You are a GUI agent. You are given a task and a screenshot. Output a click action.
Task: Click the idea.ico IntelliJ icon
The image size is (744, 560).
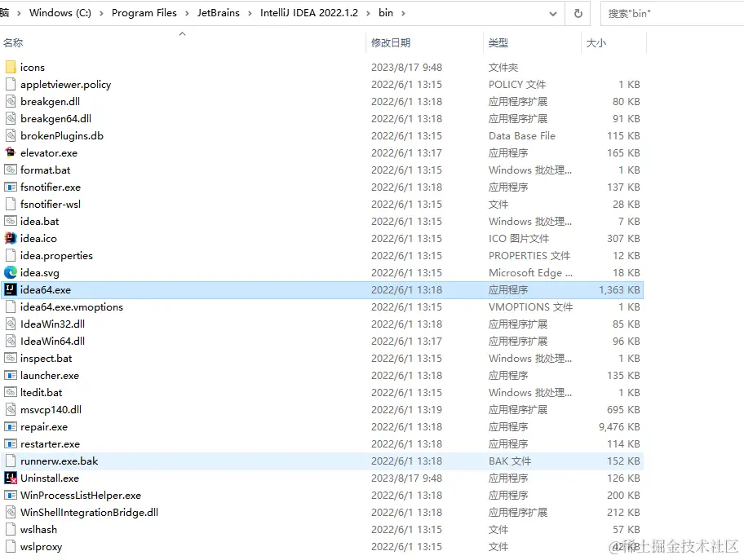[11, 238]
